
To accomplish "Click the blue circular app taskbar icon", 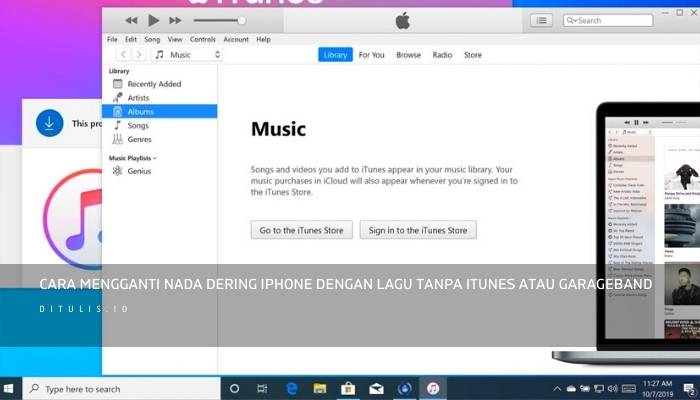I will click(x=404, y=388).
